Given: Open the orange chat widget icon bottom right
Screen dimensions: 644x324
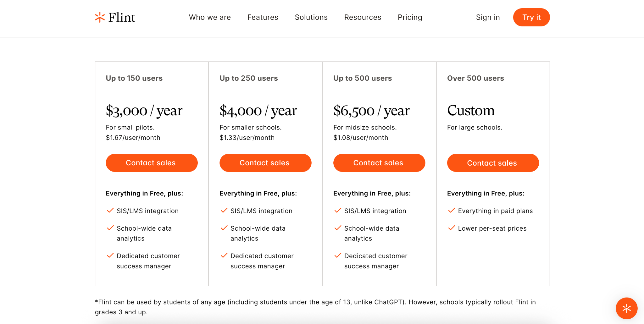Looking at the screenshot, I should point(626,308).
